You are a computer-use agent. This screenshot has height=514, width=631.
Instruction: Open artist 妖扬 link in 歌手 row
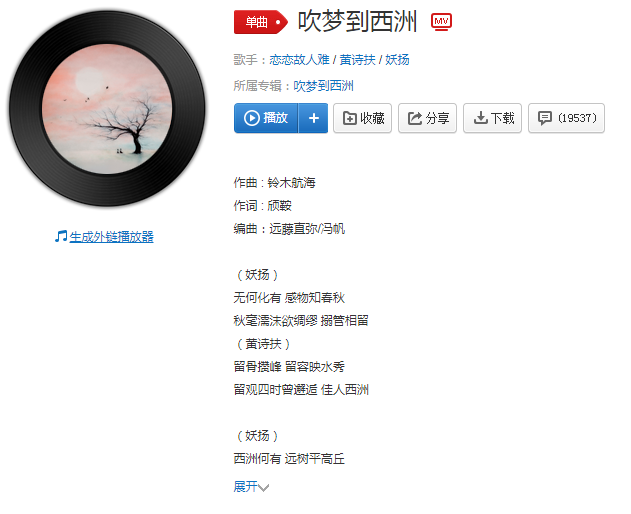[x=397, y=60]
